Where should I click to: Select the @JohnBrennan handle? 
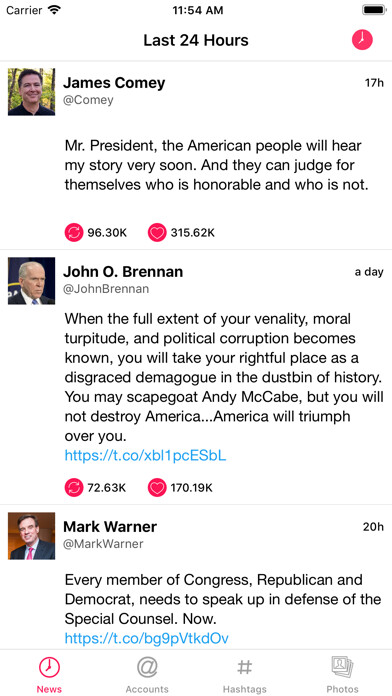106,289
